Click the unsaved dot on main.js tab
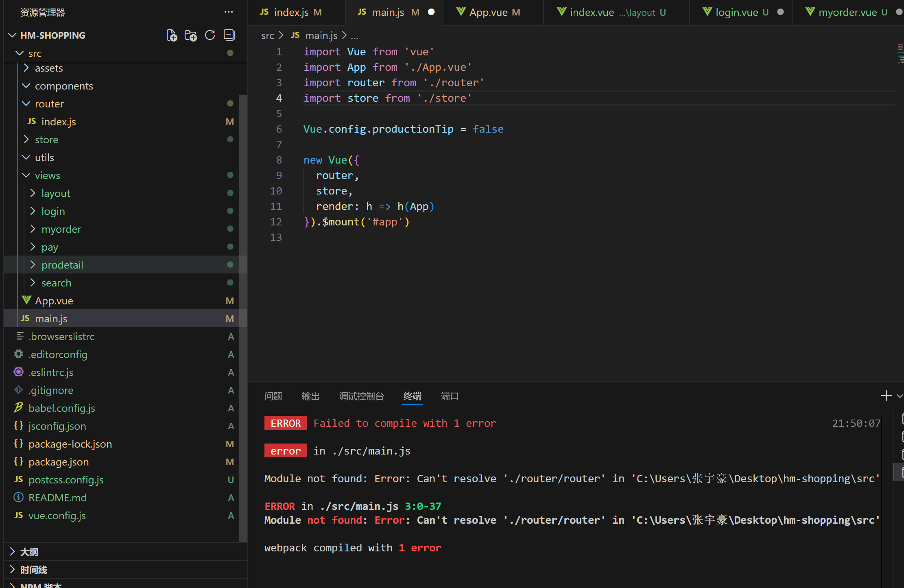 431,12
